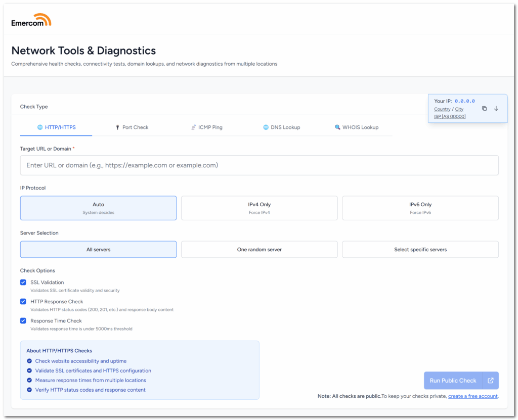Select the IPv4 Only protocol option

click(259, 208)
